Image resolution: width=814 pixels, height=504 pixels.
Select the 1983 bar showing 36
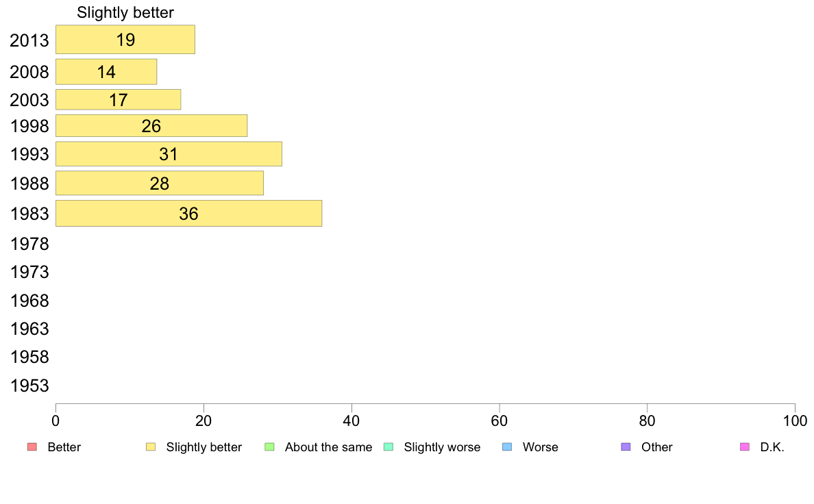click(189, 214)
